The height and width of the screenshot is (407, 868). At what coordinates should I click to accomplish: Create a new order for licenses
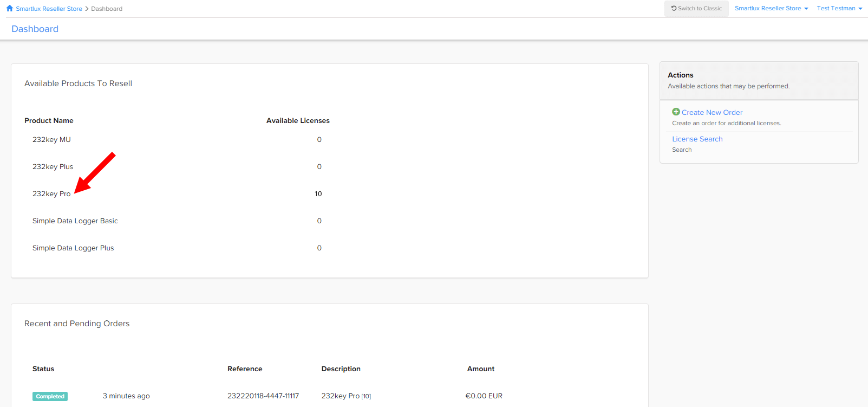click(712, 112)
